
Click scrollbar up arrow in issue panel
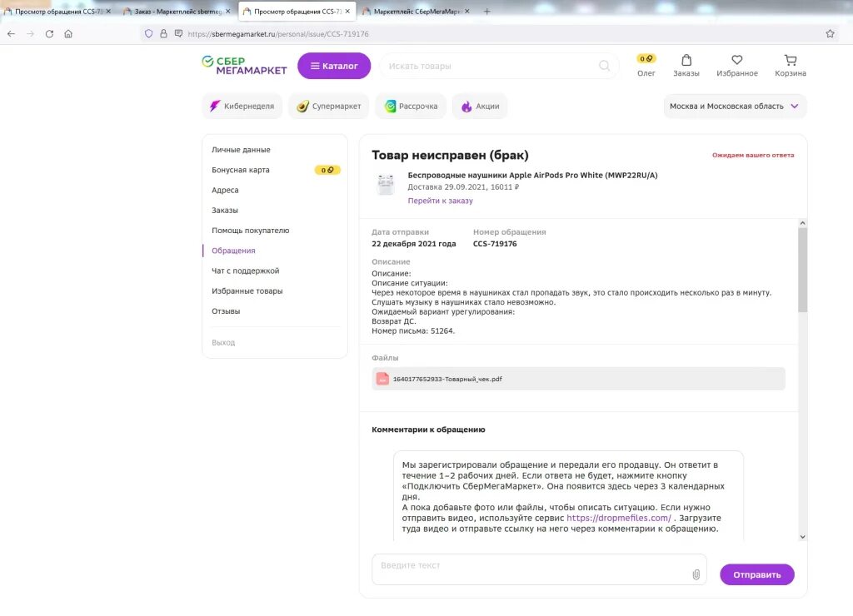tap(802, 223)
